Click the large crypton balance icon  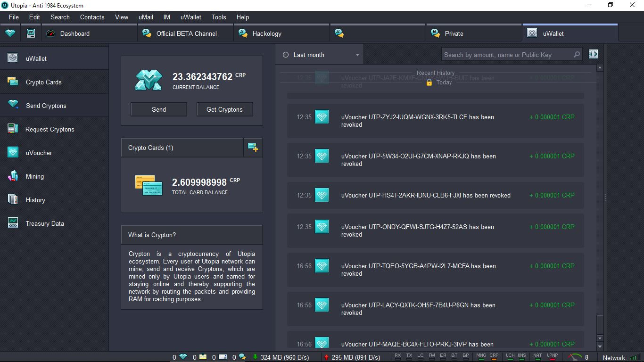coord(149,80)
